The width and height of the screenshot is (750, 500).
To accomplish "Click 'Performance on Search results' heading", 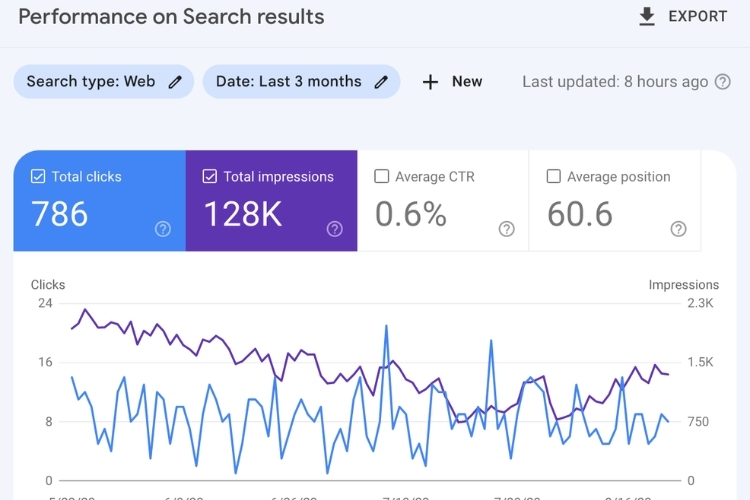I will [171, 17].
